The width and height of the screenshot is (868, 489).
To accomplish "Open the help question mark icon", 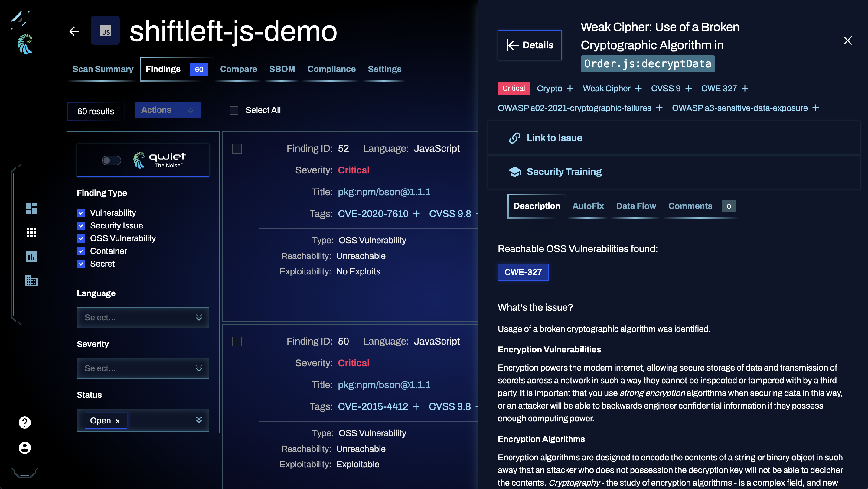I will point(24,422).
